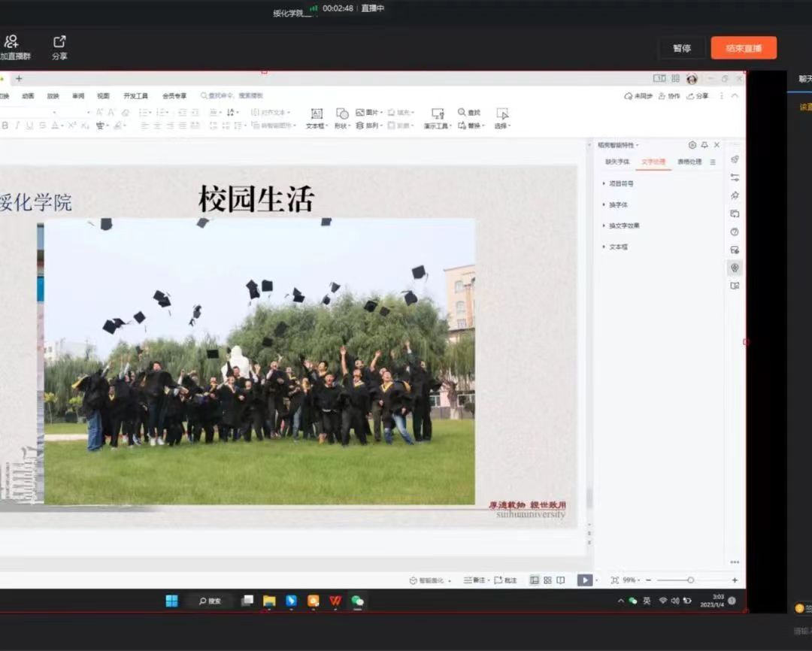The image size is (812, 651).
Task: Open the side panel settings gear icon
Action: [692, 145]
